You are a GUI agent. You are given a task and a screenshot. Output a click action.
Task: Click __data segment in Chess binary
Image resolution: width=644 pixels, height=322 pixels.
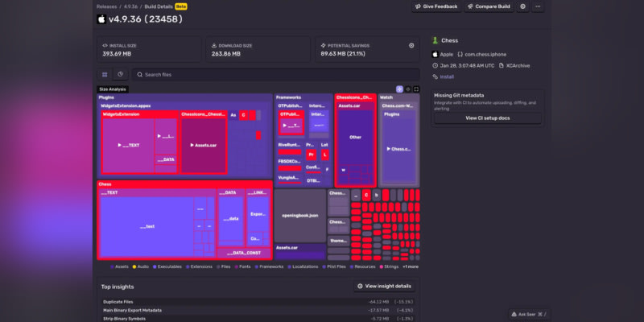[231, 219]
